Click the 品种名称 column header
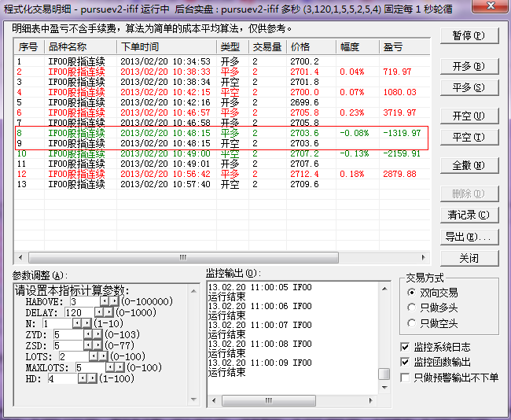 (80, 47)
